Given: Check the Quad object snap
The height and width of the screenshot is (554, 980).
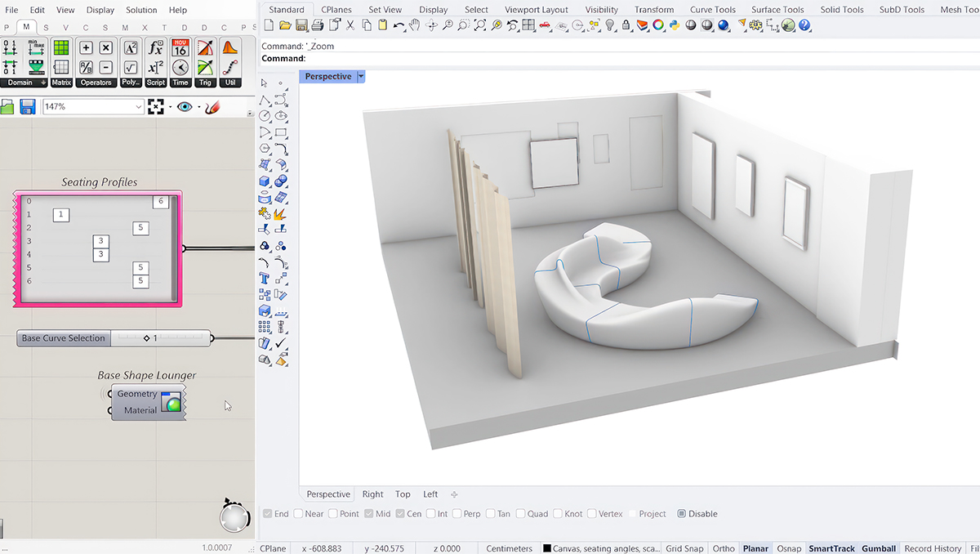Looking at the screenshot, I should (x=521, y=514).
